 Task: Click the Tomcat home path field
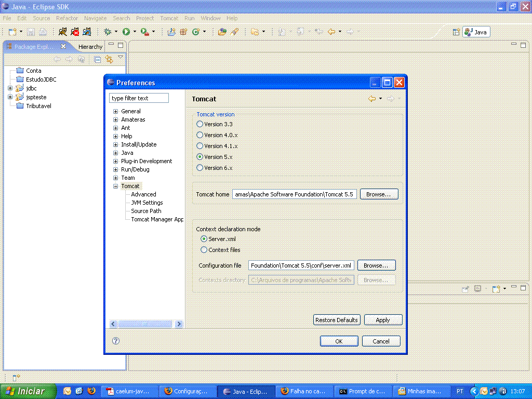(295, 194)
